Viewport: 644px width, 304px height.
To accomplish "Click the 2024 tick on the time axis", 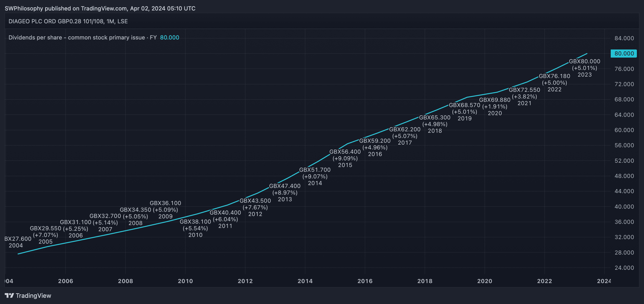I will (x=604, y=281).
